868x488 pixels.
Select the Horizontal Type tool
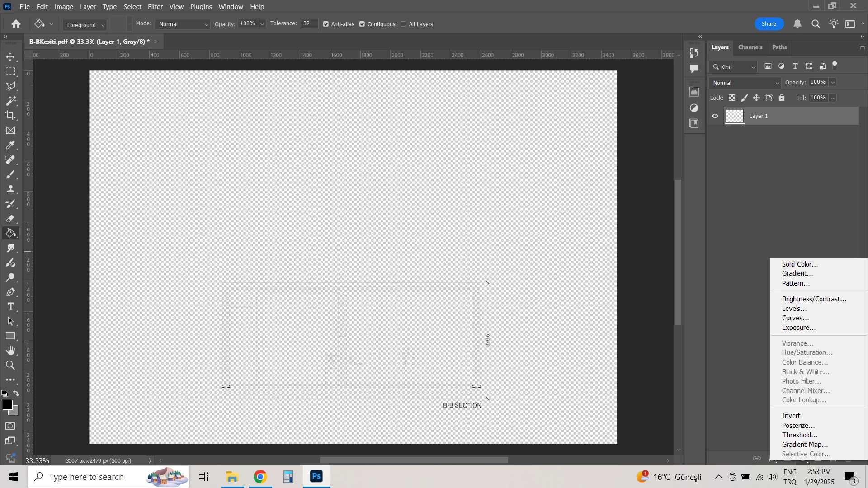pos(11,307)
